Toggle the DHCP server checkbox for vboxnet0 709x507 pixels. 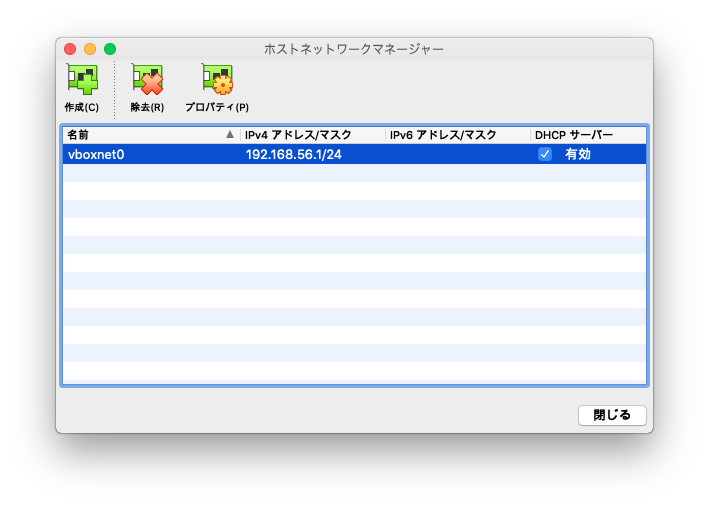545,154
